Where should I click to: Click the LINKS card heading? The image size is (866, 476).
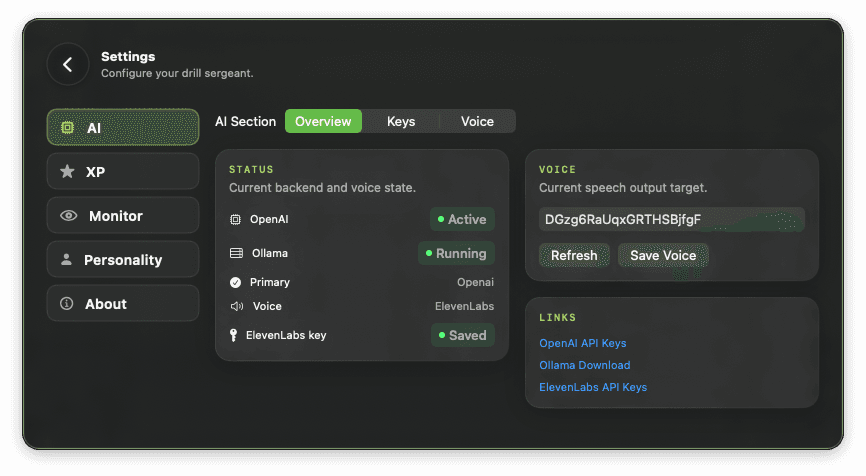tap(557, 318)
